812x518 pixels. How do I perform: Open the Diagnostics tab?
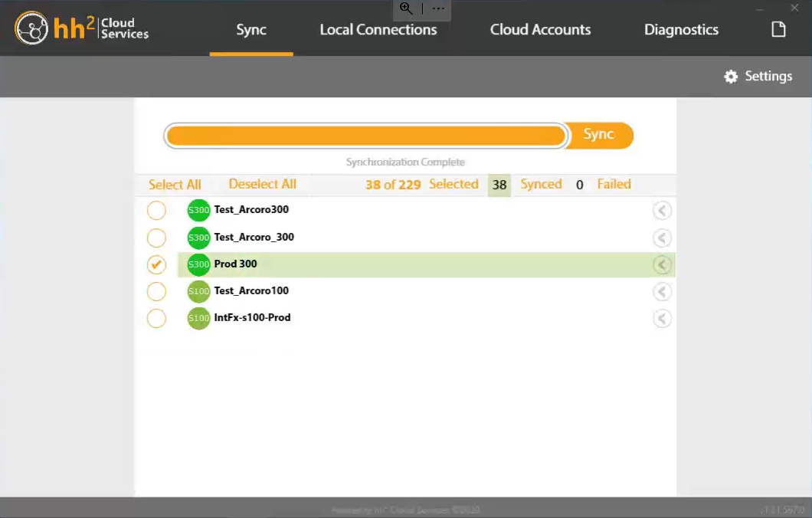click(x=681, y=30)
